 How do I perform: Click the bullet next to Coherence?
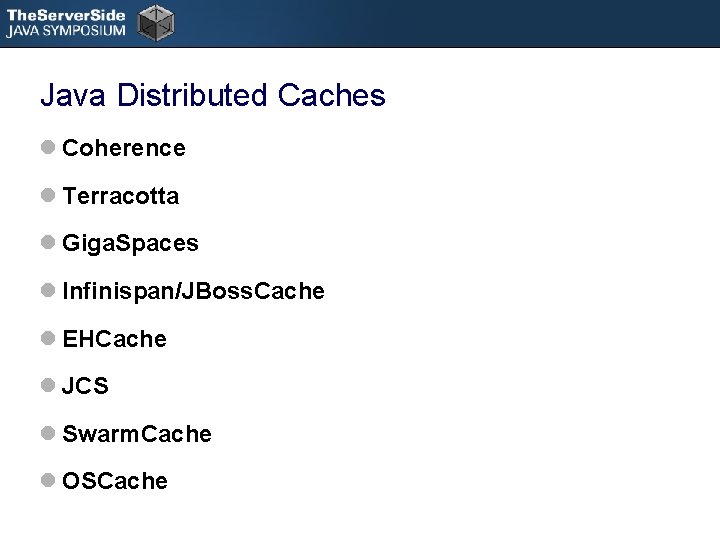(x=48, y=147)
